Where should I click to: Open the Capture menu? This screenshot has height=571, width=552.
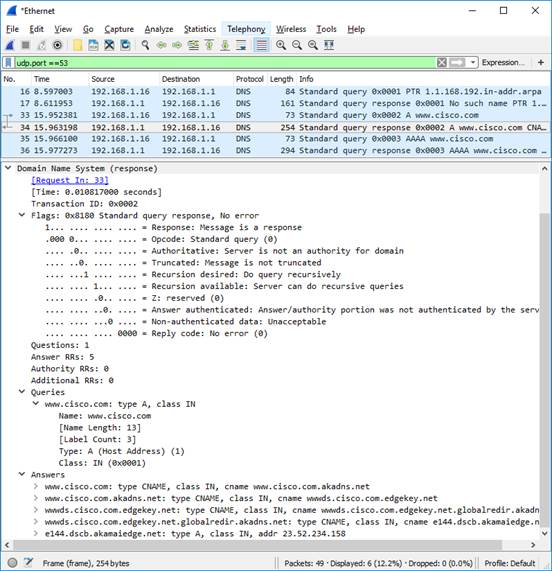tap(119, 29)
